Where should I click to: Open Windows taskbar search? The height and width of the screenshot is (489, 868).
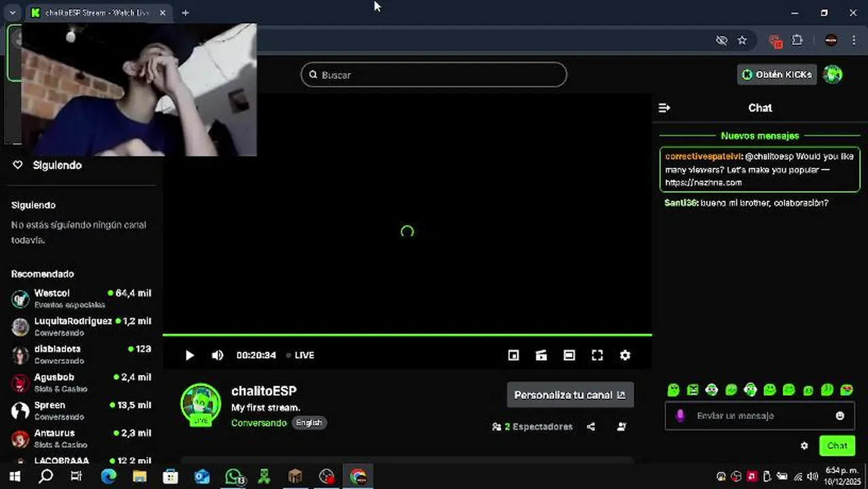point(46,477)
